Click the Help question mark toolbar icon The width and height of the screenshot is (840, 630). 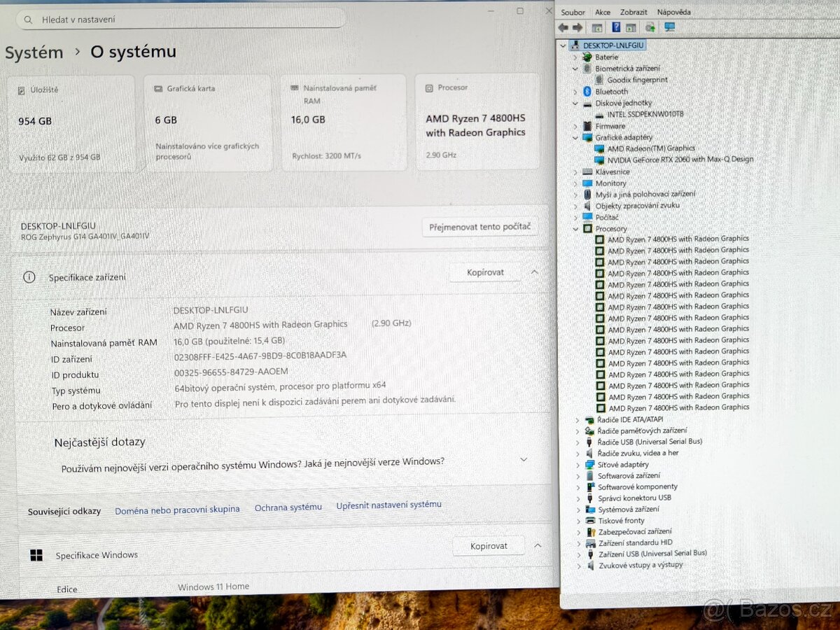(616, 27)
